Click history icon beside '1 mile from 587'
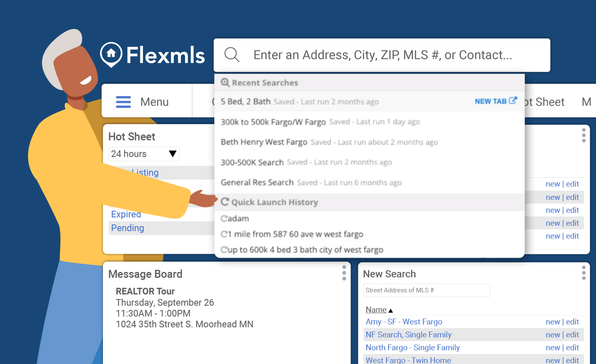The height and width of the screenshot is (364, 596). 224,234
